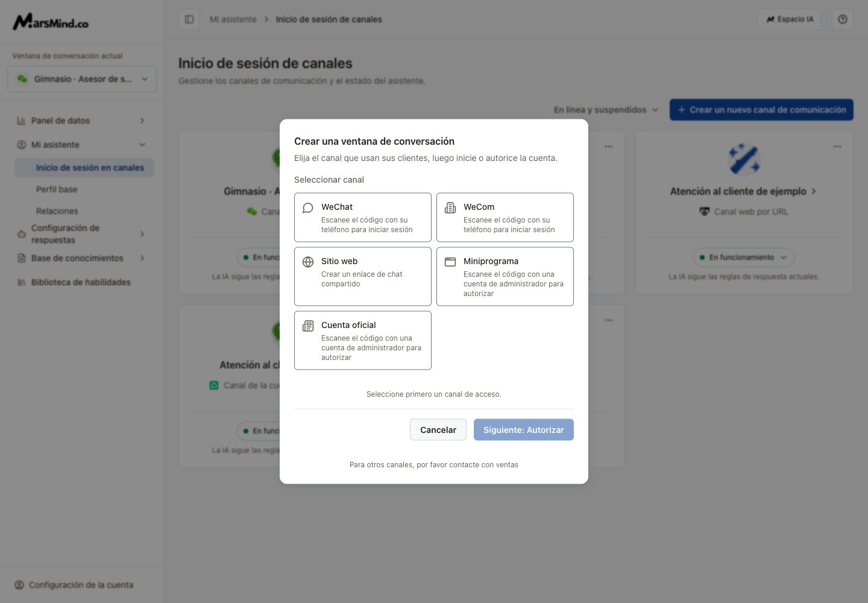Open the Gimnasio conversation window dropdown
Viewport: 868px width, 603px height.
pyautogui.click(x=82, y=79)
